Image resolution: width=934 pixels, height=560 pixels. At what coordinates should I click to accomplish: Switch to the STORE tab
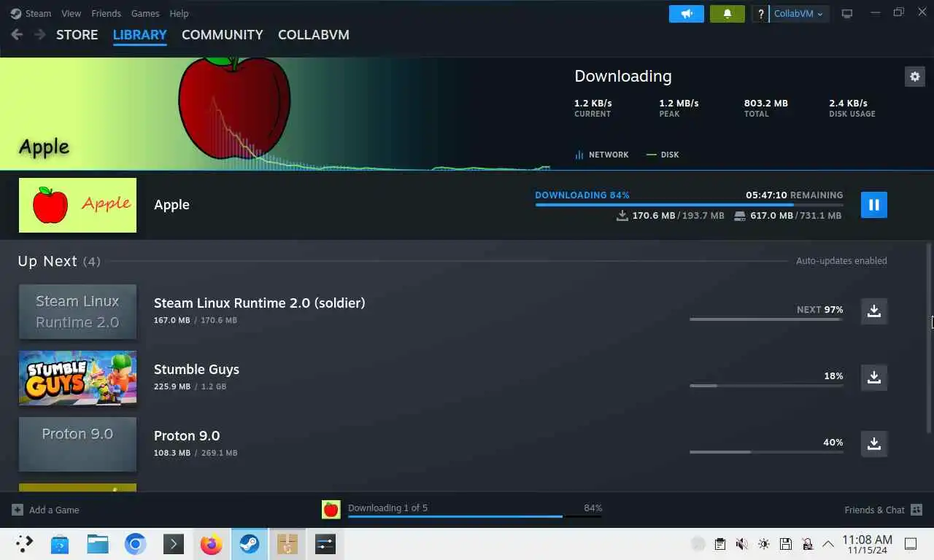point(77,34)
